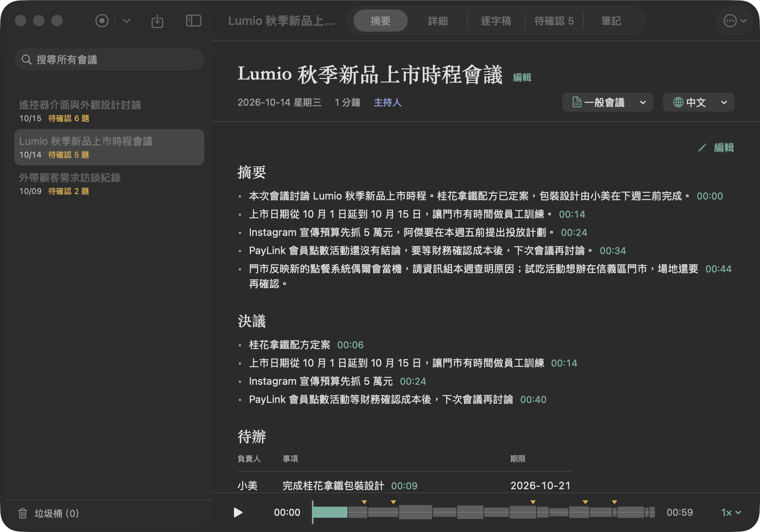Start a new recording with the record icon
The width and height of the screenshot is (760, 532).
point(102,21)
